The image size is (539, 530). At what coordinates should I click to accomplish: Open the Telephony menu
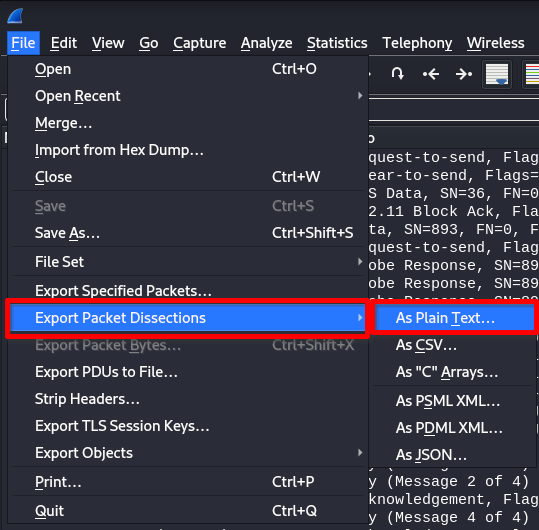tap(417, 43)
